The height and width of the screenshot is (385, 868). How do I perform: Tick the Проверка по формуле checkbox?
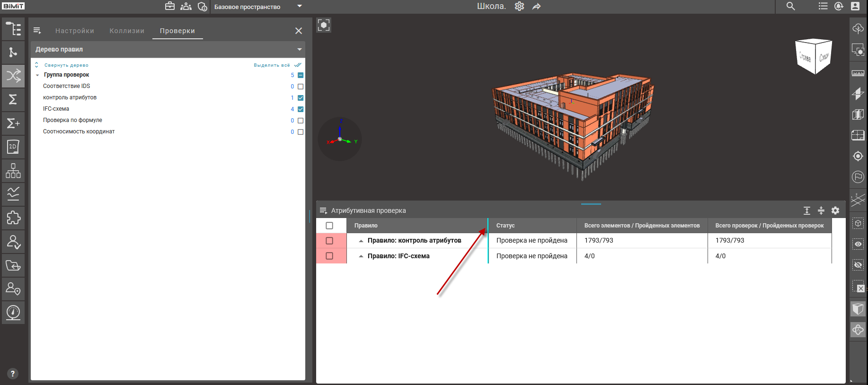pos(301,121)
